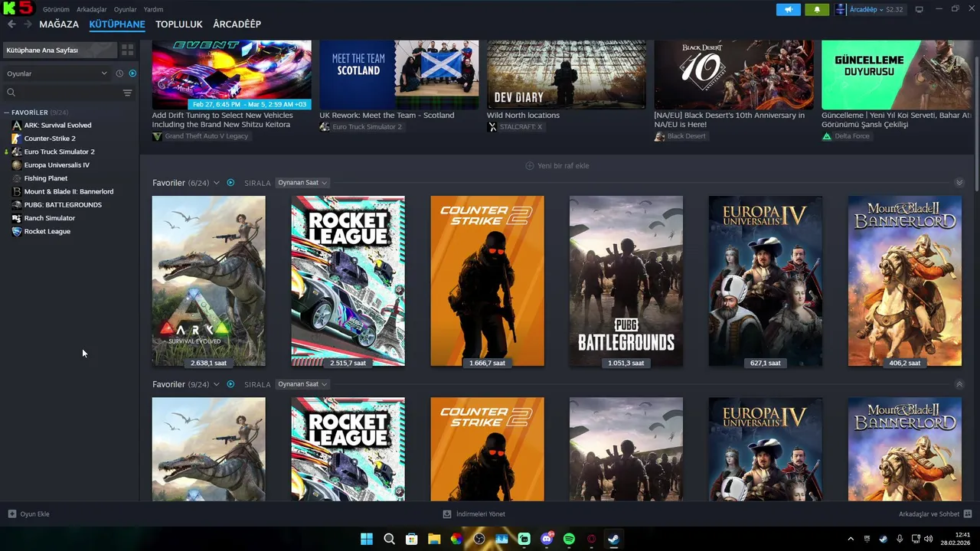Viewport: 980px width, 551px height.
Task: Open Big Picture mode monitor icon
Action: point(920,9)
